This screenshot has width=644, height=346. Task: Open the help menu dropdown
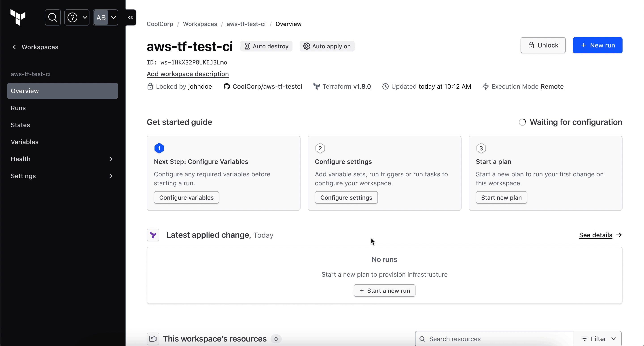[x=77, y=17]
